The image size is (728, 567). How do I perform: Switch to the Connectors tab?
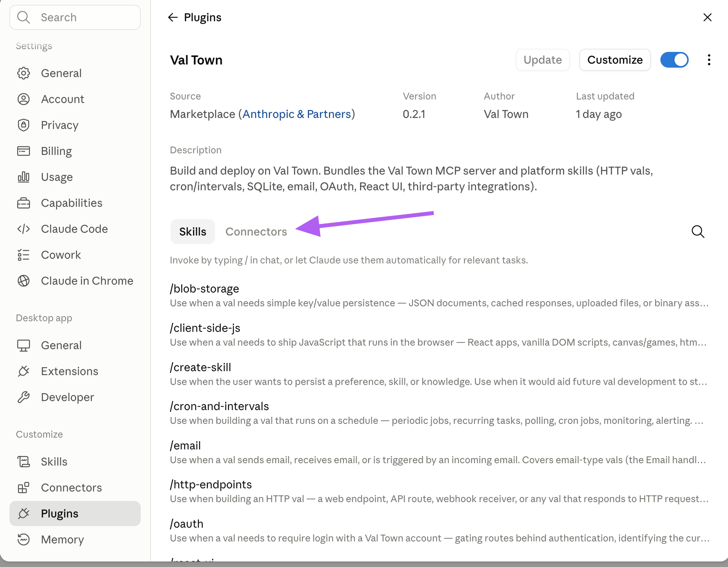pos(256,232)
